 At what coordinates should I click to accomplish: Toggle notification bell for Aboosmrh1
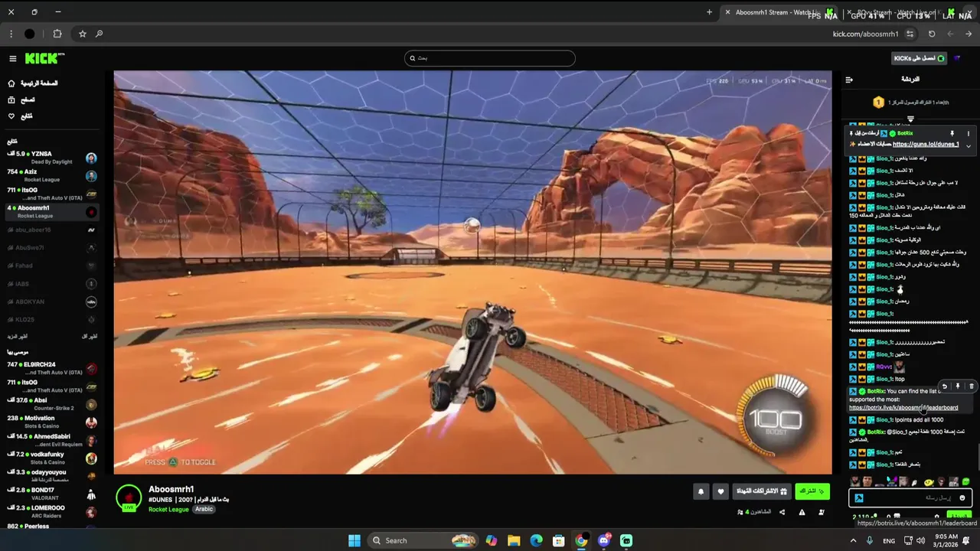[701, 491]
